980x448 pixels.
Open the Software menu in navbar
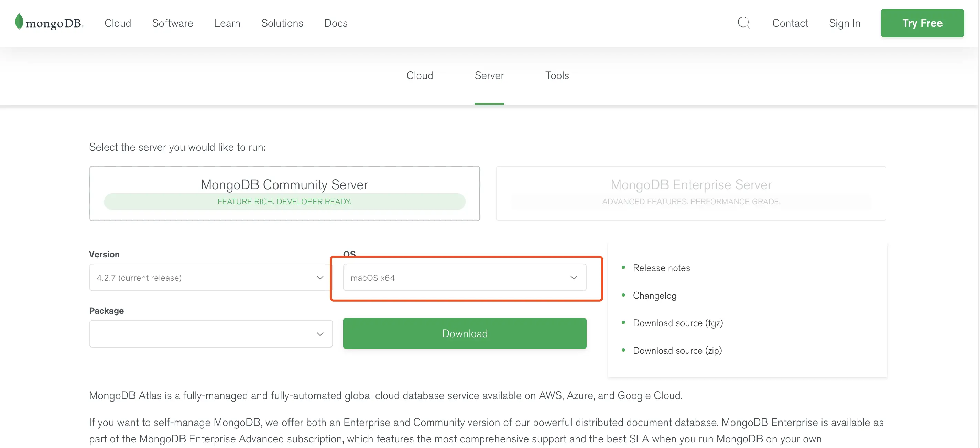[172, 23]
